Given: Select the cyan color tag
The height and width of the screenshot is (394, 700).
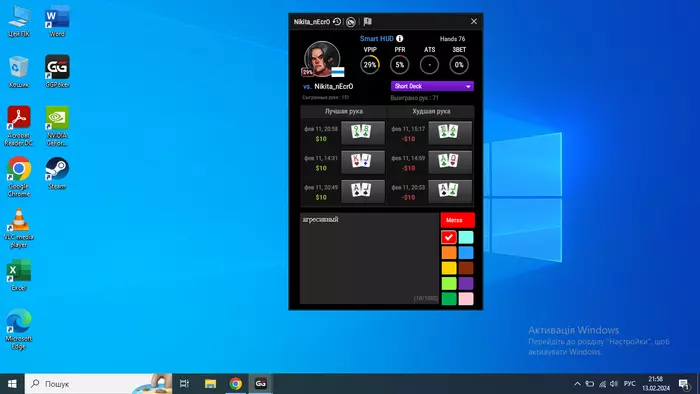Looking at the screenshot, I should [x=466, y=237].
